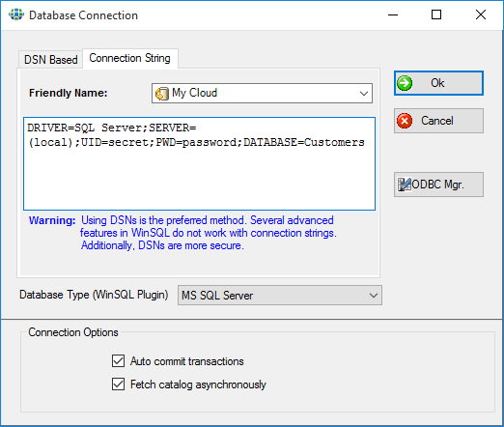
Task: Select the Connection String tab
Action: (130, 58)
